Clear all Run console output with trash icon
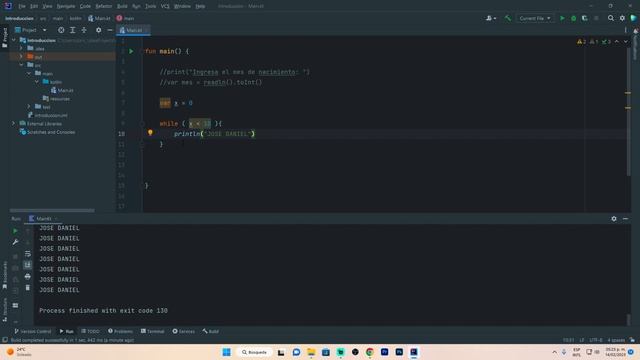Image resolution: width=640 pixels, height=360 pixels. (x=28, y=288)
